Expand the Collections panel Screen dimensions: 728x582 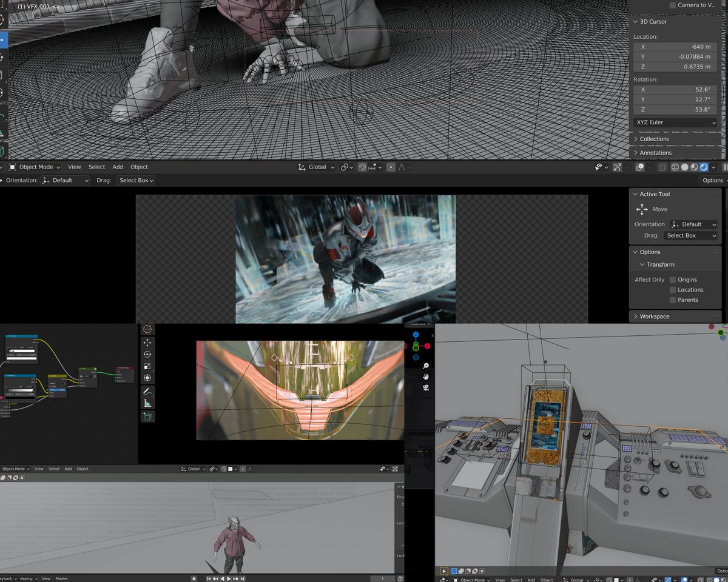[636, 139]
